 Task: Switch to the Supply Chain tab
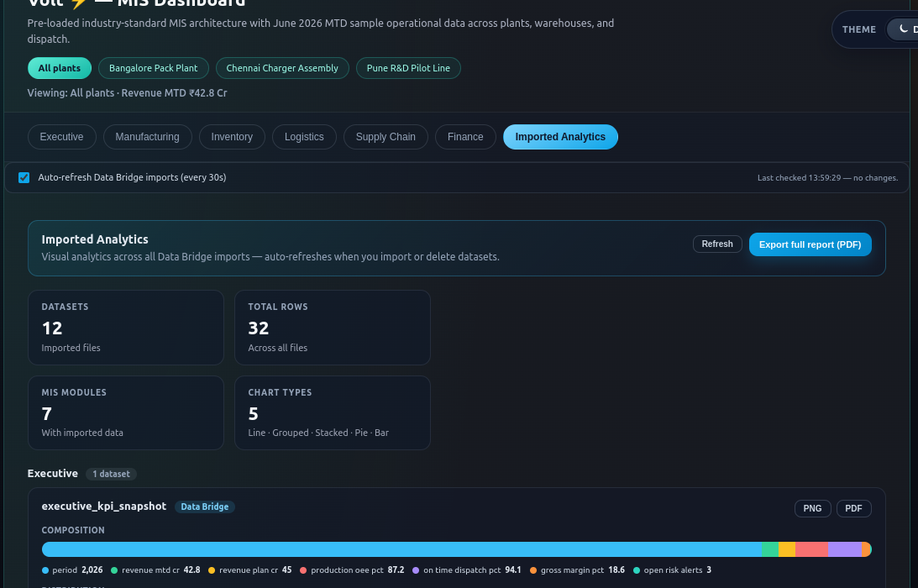coord(386,137)
